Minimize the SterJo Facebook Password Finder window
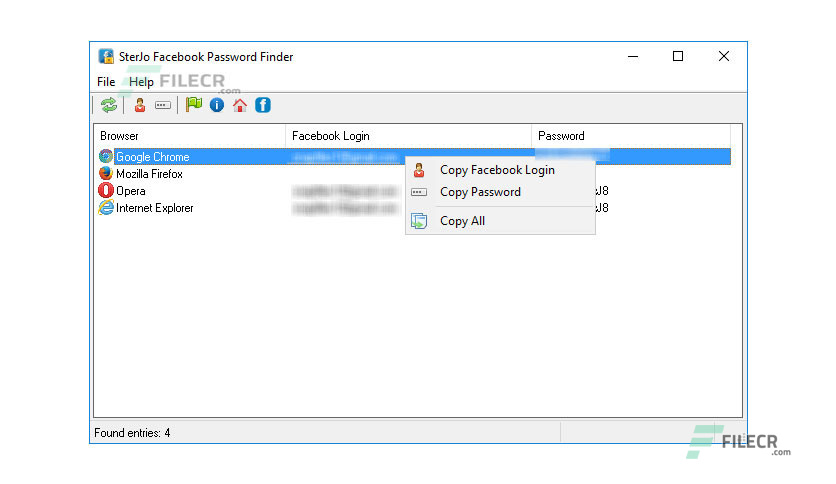This screenshot has height=484, width=836. point(633,56)
